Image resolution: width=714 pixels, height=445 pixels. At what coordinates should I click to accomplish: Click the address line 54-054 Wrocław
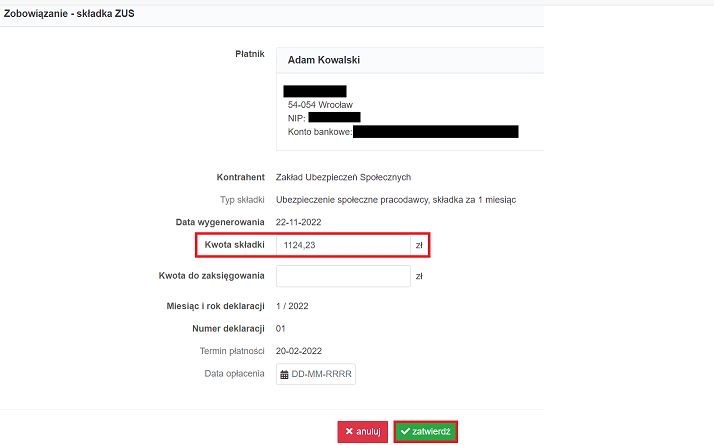click(320, 105)
